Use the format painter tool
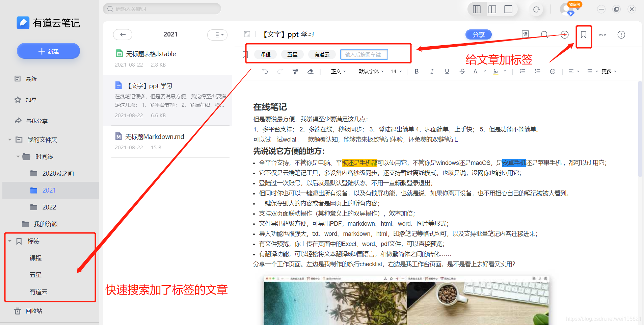The width and height of the screenshot is (644, 325). coord(295,71)
